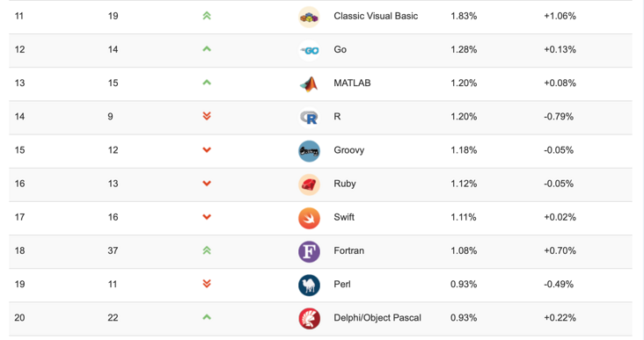Select the Delphi/Object Pascal language name
The image size is (644, 340).
coord(377,318)
